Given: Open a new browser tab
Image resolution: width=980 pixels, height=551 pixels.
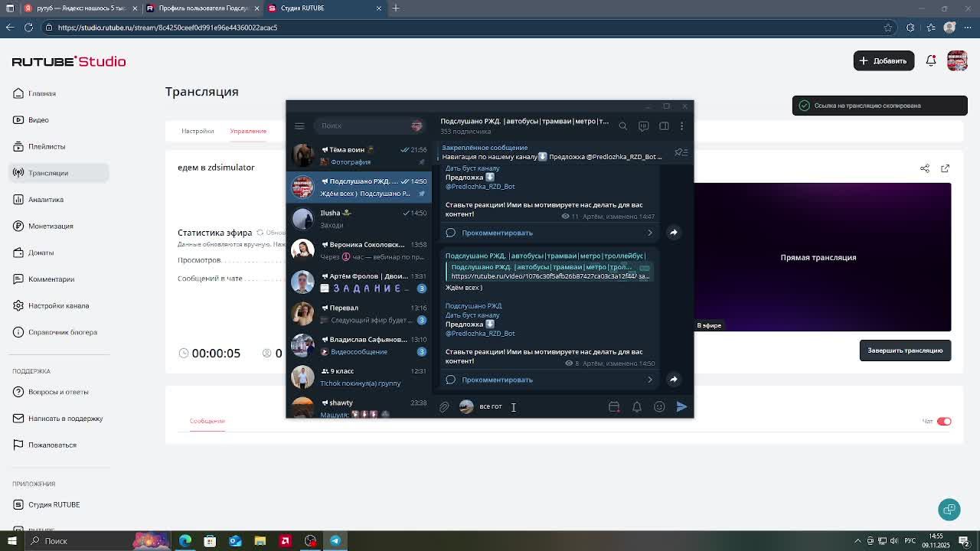Looking at the screenshot, I should [x=396, y=8].
